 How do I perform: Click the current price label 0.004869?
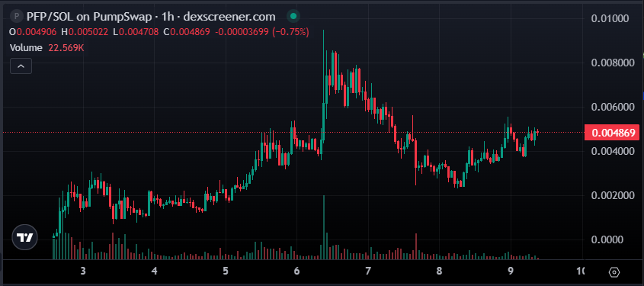pyautogui.click(x=612, y=133)
